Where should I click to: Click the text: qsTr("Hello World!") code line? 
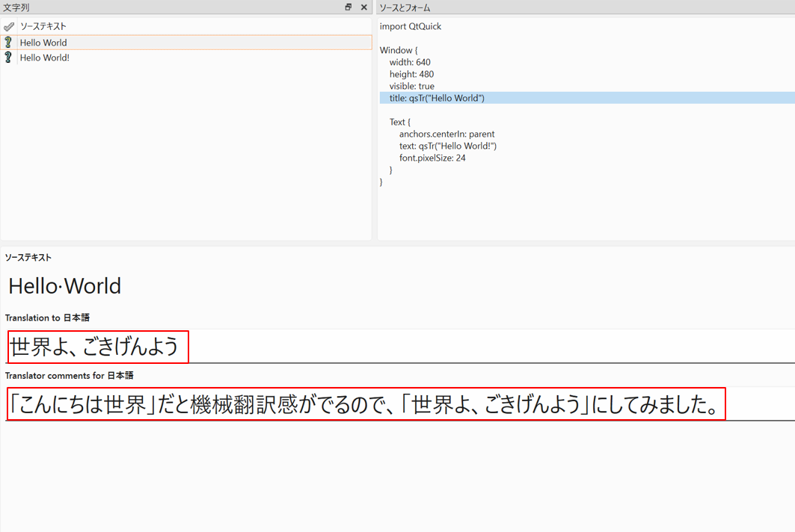point(447,146)
